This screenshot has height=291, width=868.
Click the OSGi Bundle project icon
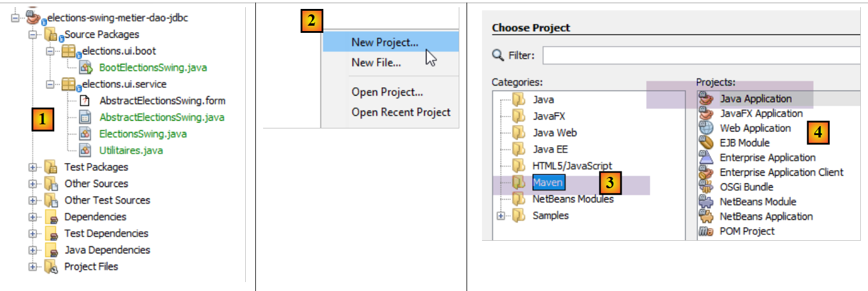click(x=706, y=187)
